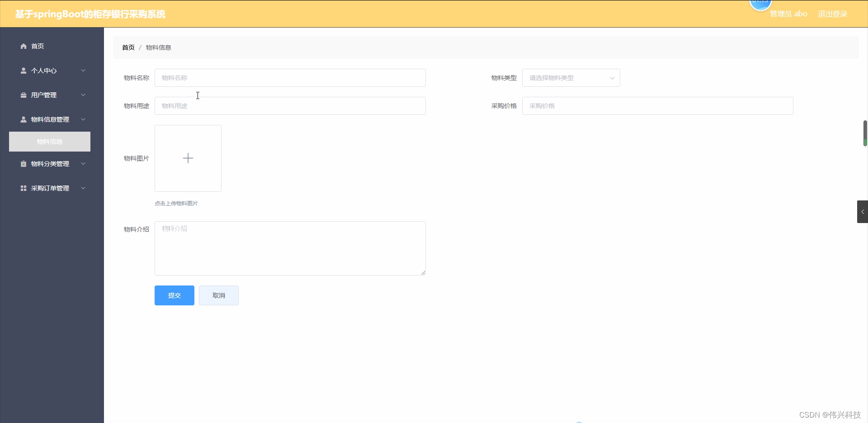Expand the 个人中心 sidebar menu

coord(83,71)
